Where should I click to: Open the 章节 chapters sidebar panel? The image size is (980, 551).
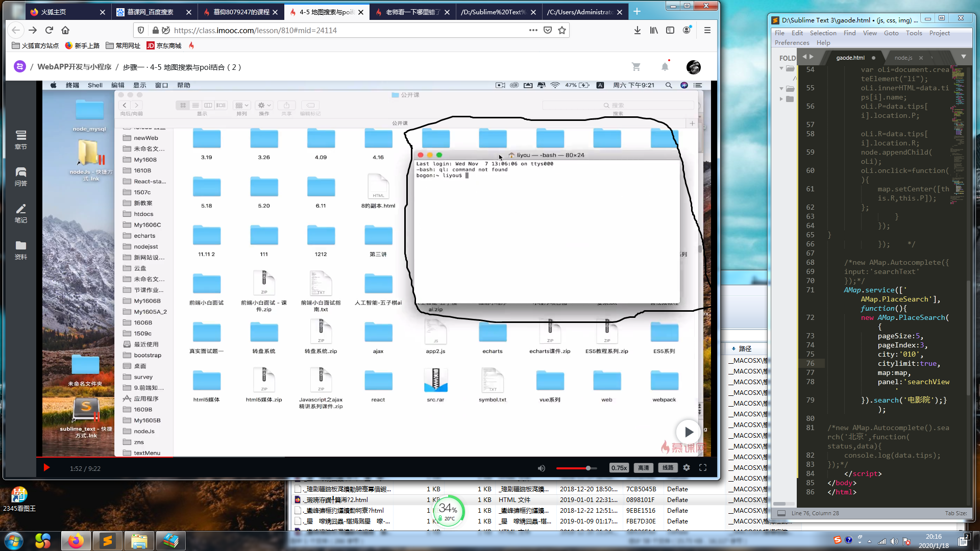tap(21, 140)
